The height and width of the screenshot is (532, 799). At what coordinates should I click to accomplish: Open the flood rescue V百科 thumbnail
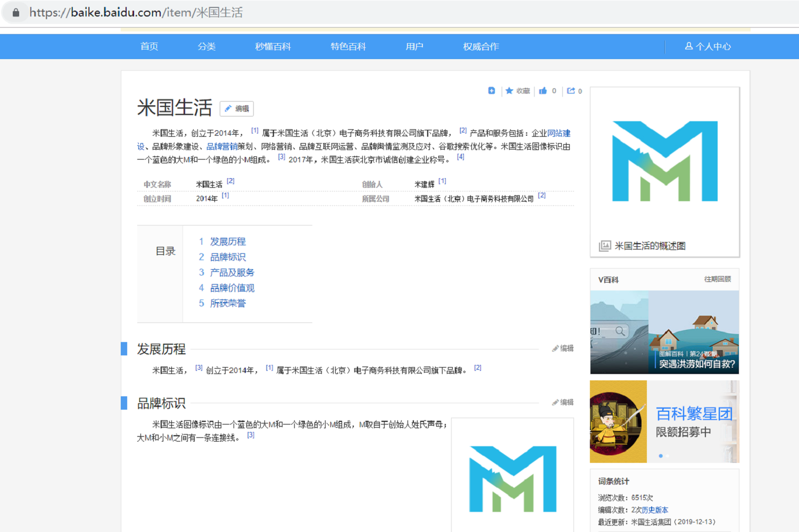(x=665, y=332)
